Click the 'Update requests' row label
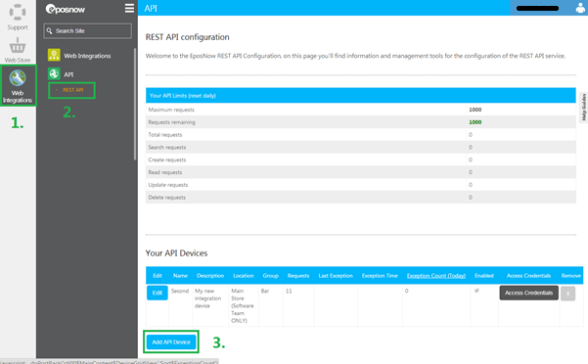588x364 pixels. (x=168, y=185)
